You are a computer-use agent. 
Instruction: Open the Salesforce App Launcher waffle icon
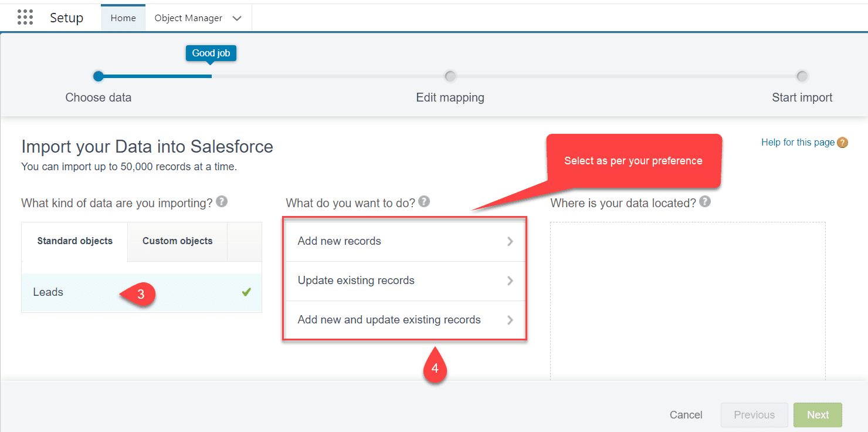[25, 17]
